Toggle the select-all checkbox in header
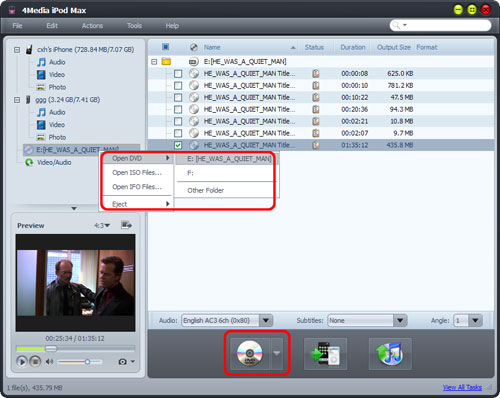 click(x=165, y=47)
